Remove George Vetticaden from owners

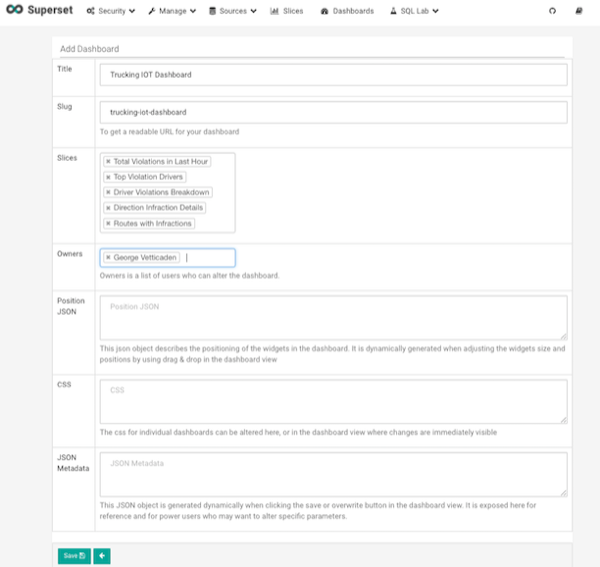[108, 257]
